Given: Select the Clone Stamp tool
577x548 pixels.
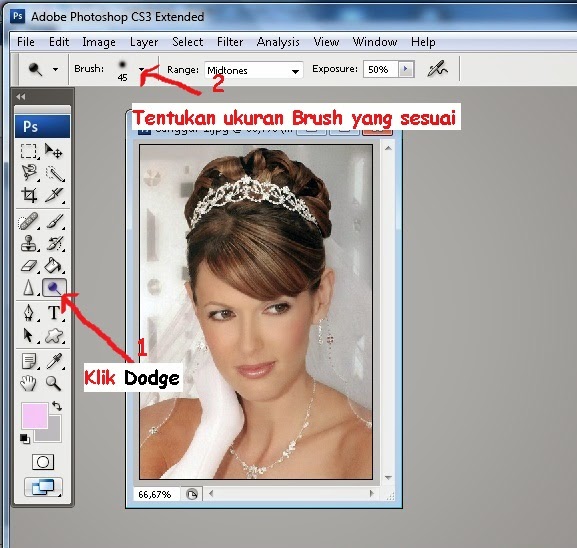Looking at the screenshot, I should (x=28, y=243).
